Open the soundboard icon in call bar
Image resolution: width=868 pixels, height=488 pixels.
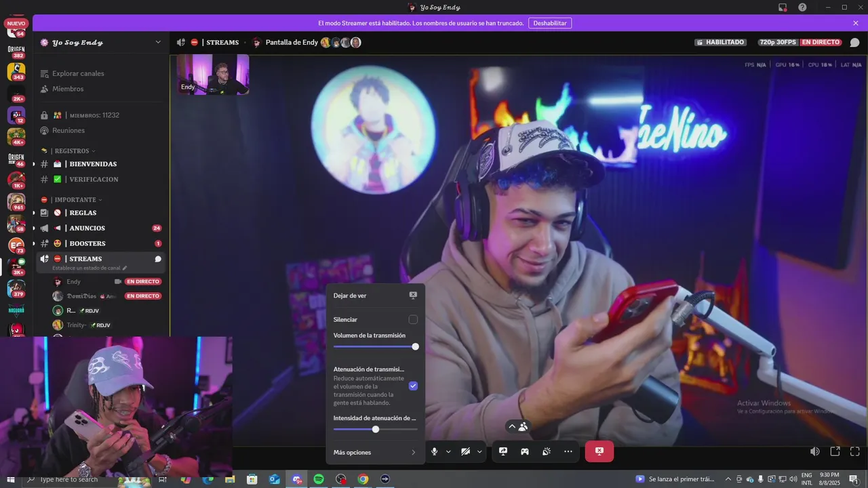(x=547, y=451)
